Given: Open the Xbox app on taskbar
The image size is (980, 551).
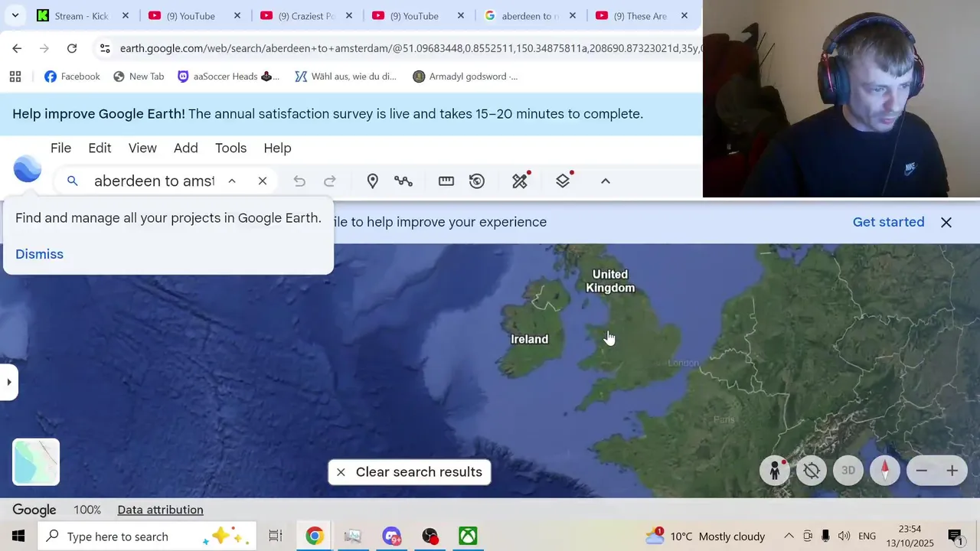Looking at the screenshot, I should point(468,536).
